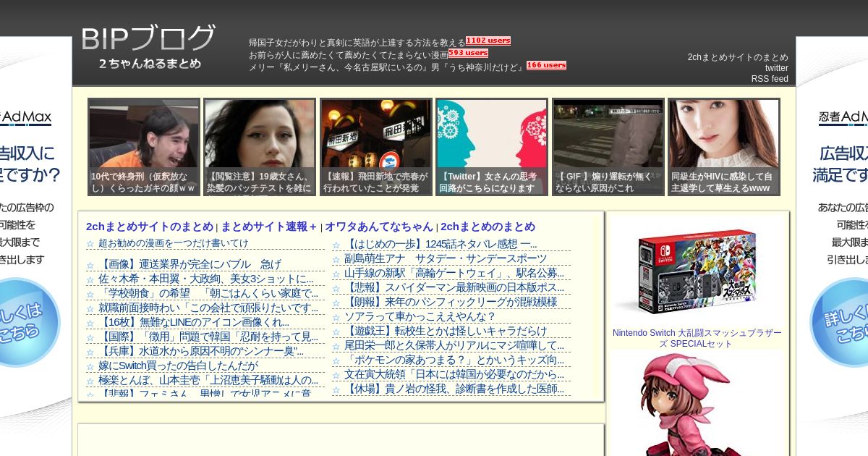
Task: Open お前らが人に薦めたくて薦めたくてたまらない漫画 headline
Action: [x=349, y=54]
